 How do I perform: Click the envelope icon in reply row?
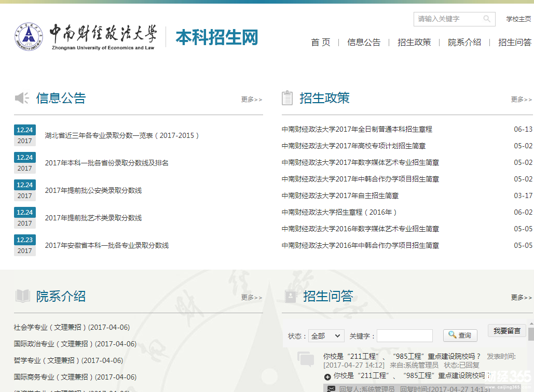(x=331, y=388)
